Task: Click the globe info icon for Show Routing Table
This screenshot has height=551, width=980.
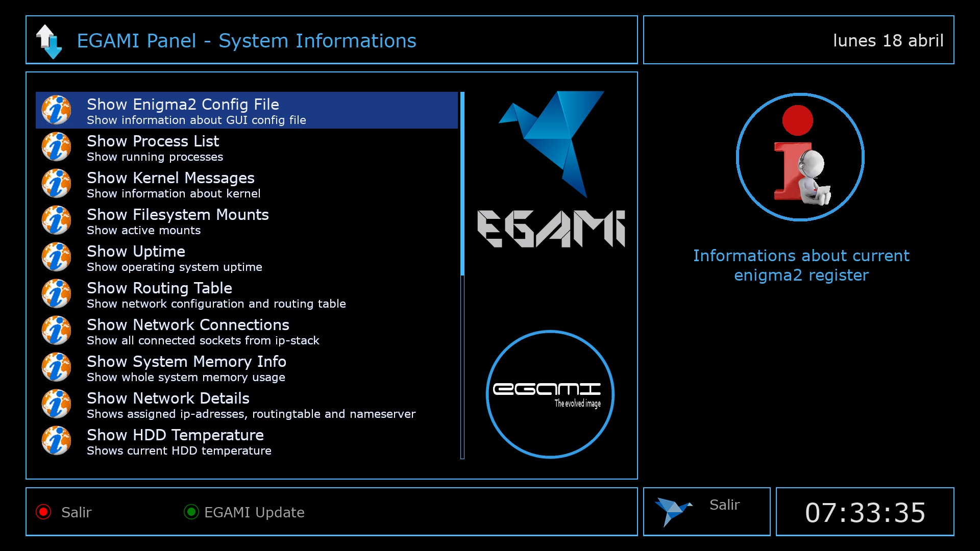Action: [56, 294]
